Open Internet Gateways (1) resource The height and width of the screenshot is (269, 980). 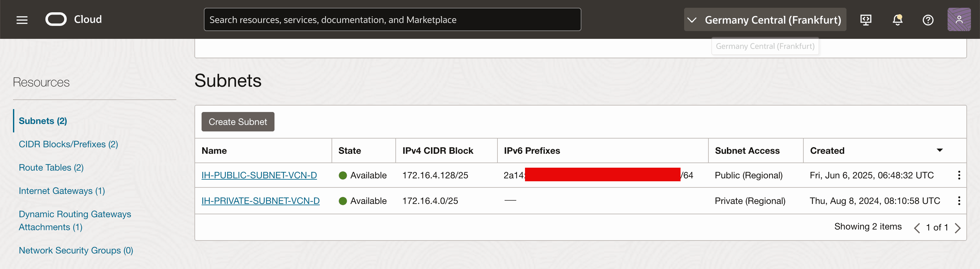tap(62, 191)
